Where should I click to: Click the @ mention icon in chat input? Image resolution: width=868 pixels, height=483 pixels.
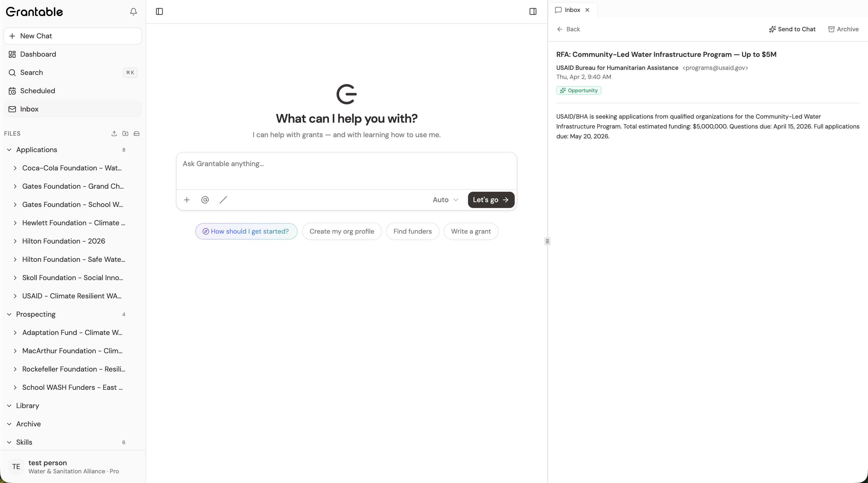tap(205, 200)
